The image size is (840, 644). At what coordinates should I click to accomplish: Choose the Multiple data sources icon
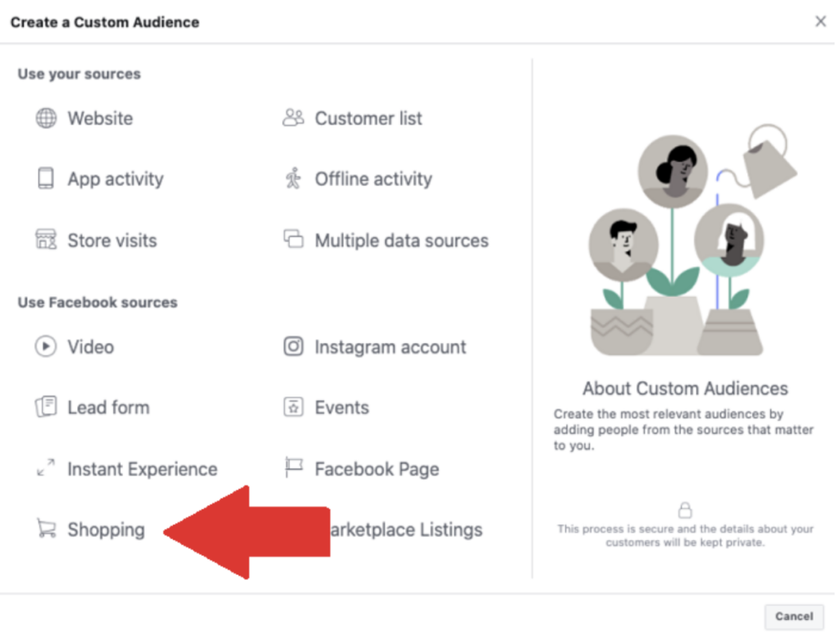click(292, 240)
